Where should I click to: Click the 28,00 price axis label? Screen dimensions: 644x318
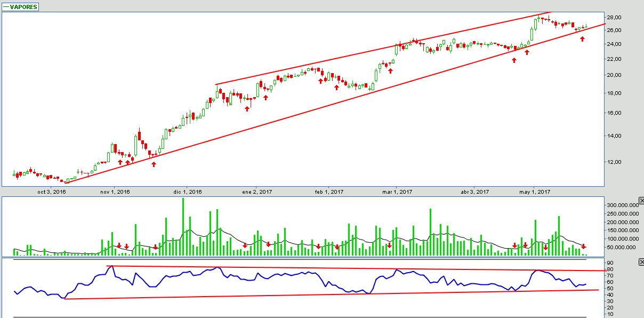(x=615, y=18)
